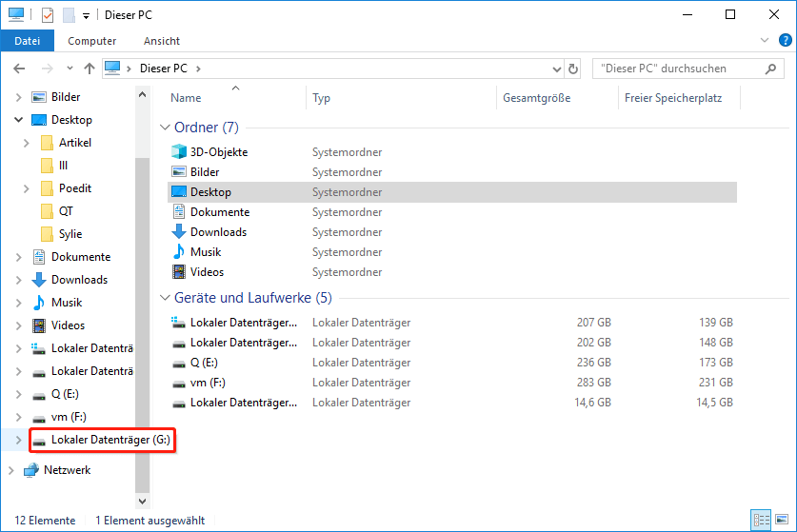Click the Netzwerk icon in sidebar

[31, 470]
